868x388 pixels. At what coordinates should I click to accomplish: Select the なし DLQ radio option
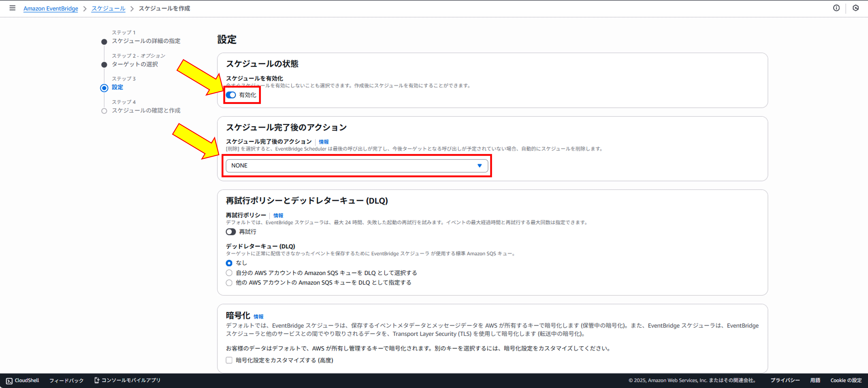229,263
